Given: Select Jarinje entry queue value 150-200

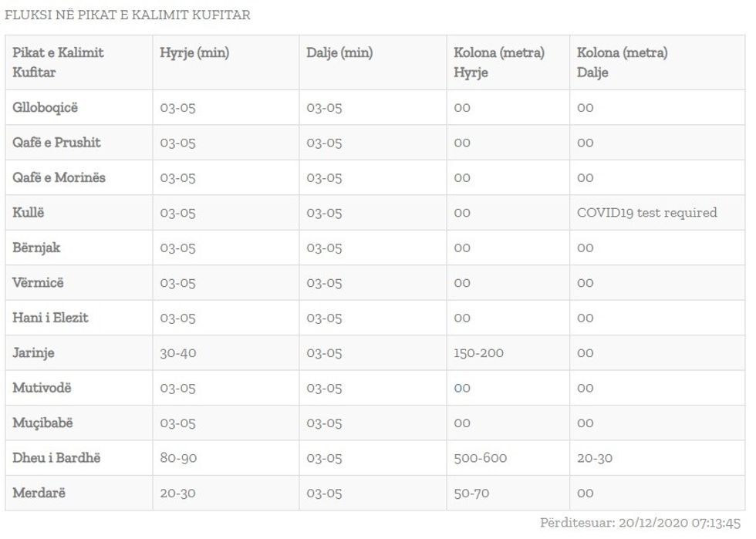Looking at the screenshot, I should coord(478,353).
